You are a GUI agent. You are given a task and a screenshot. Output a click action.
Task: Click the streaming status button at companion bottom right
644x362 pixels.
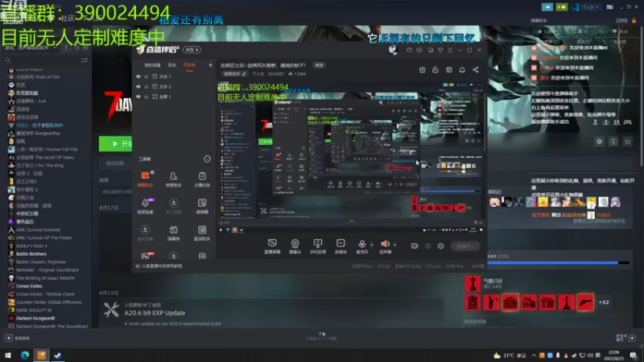465,246
